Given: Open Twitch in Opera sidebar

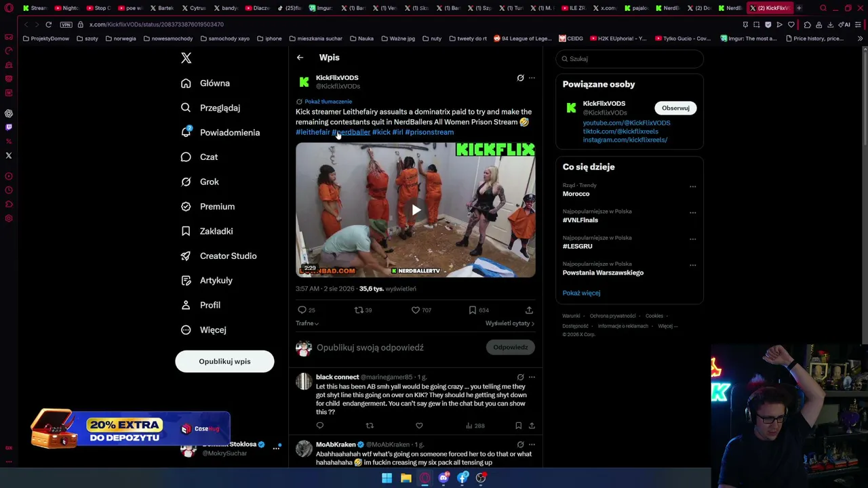Looking at the screenshot, I should coord(9,127).
